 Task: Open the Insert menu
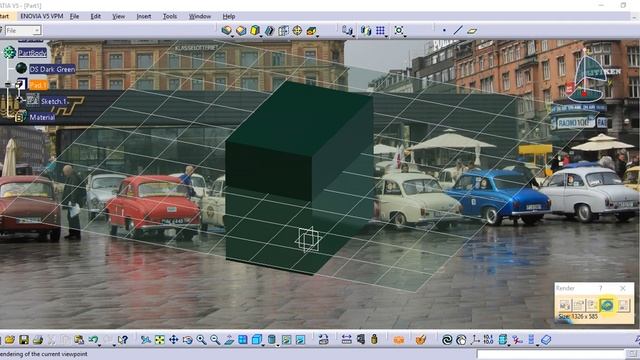point(144,16)
